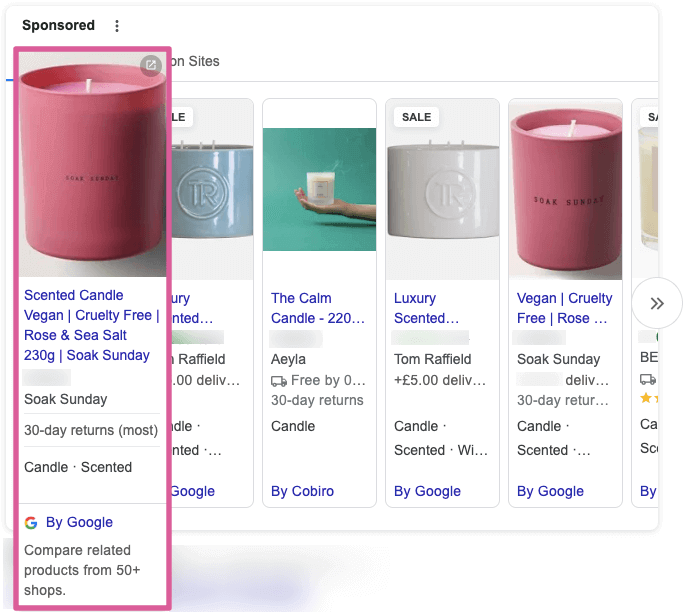Click 'By Google' in the highlighted Soak Sunday card

tap(79, 522)
